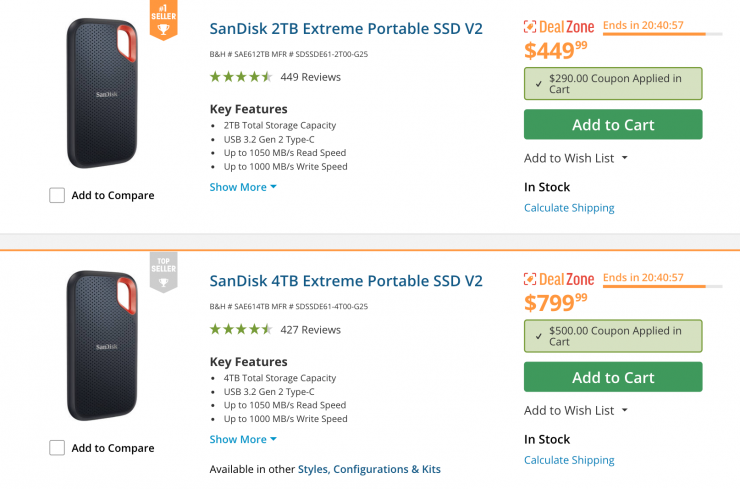Click the #1 Seller trophy badge
Image resolution: width=740 pixels, height=489 pixels.
coord(163,20)
